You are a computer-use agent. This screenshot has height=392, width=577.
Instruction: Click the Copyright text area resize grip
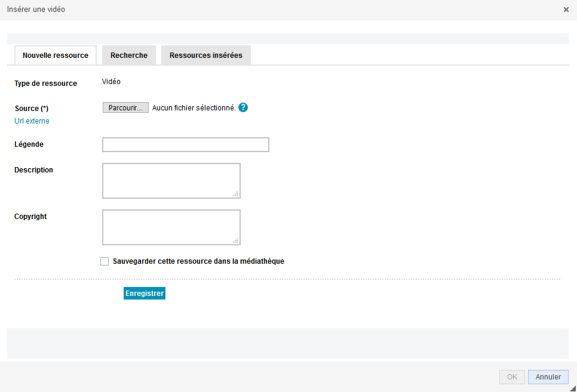click(x=236, y=240)
